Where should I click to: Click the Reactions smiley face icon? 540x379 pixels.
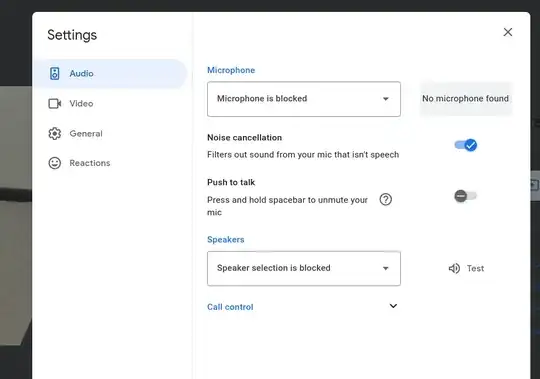[54, 163]
